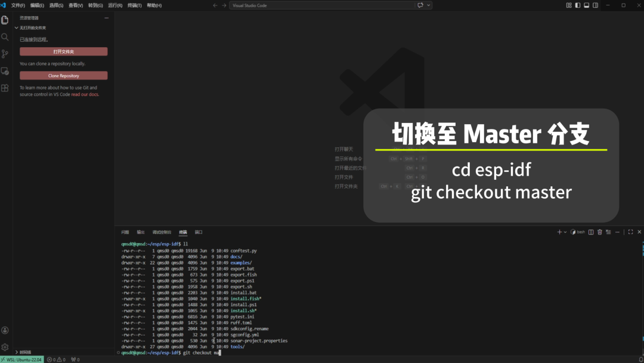This screenshot has height=363, width=644.
Task: Click WSL: Ubuntu-22.04 remote indicator
Action: [22, 359]
